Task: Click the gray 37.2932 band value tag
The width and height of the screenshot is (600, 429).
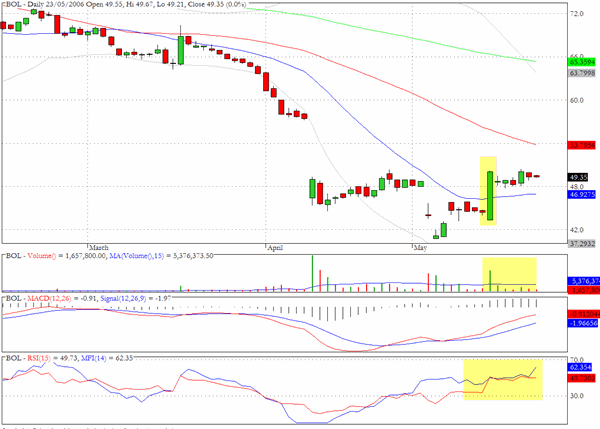Action: click(582, 243)
